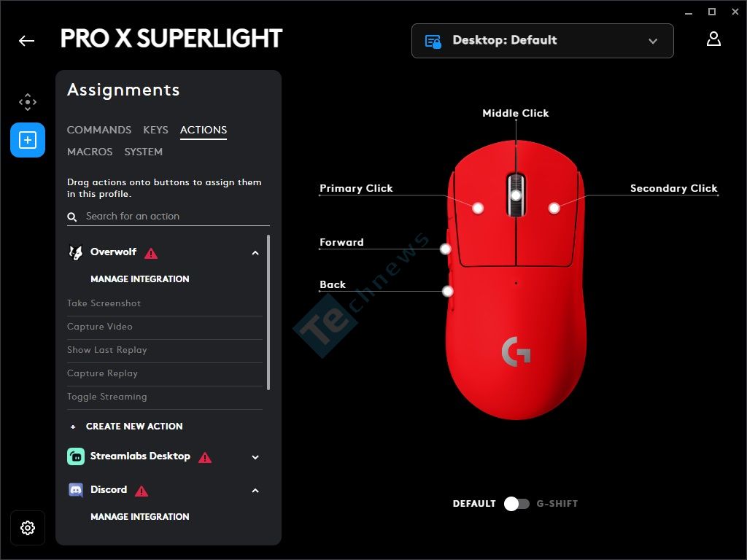Click the Overwolf warning triangle icon
The height and width of the screenshot is (560, 747).
click(x=151, y=253)
